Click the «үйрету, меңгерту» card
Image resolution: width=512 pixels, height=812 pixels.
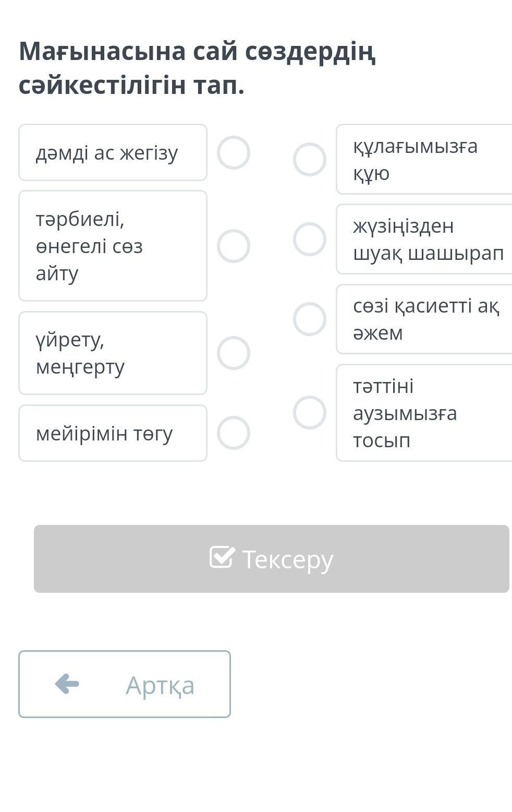click(113, 353)
